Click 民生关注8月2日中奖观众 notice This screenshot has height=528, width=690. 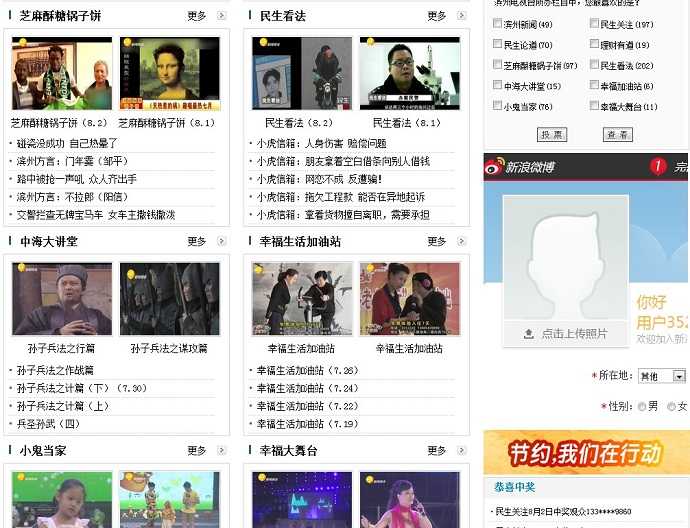563,511
